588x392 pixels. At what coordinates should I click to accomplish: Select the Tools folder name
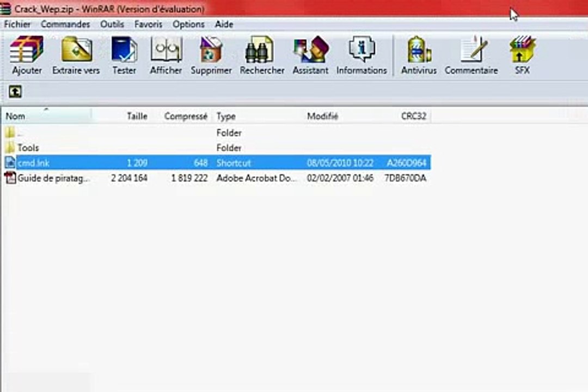tap(28, 148)
